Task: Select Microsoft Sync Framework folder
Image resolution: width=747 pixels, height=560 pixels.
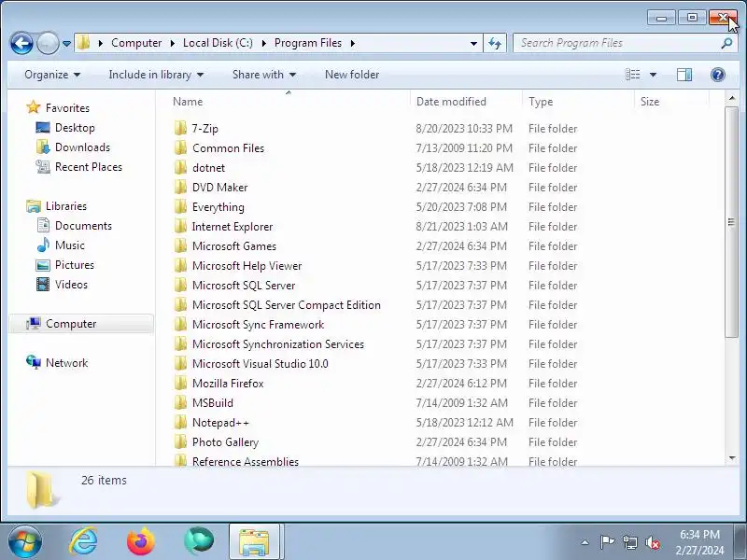Action: click(258, 324)
